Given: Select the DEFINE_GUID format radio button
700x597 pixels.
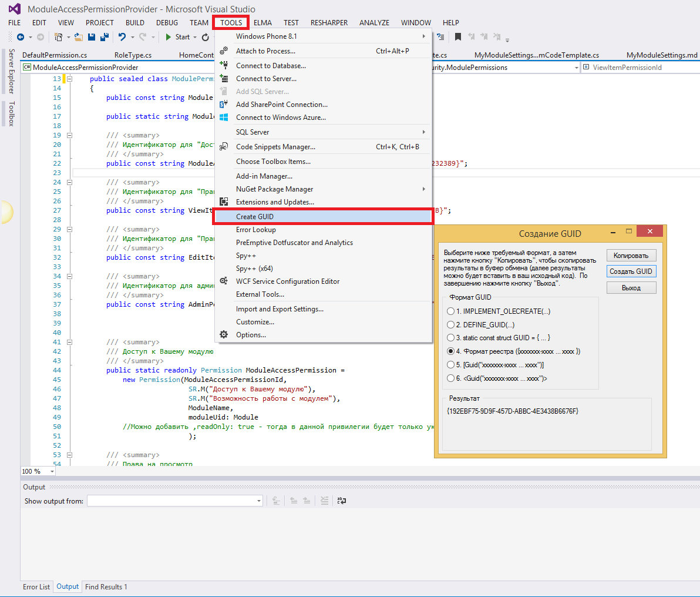Looking at the screenshot, I should [450, 325].
